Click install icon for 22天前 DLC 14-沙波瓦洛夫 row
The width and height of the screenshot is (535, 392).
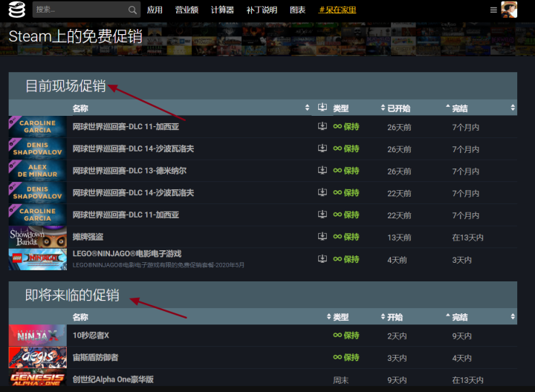click(x=322, y=192)
